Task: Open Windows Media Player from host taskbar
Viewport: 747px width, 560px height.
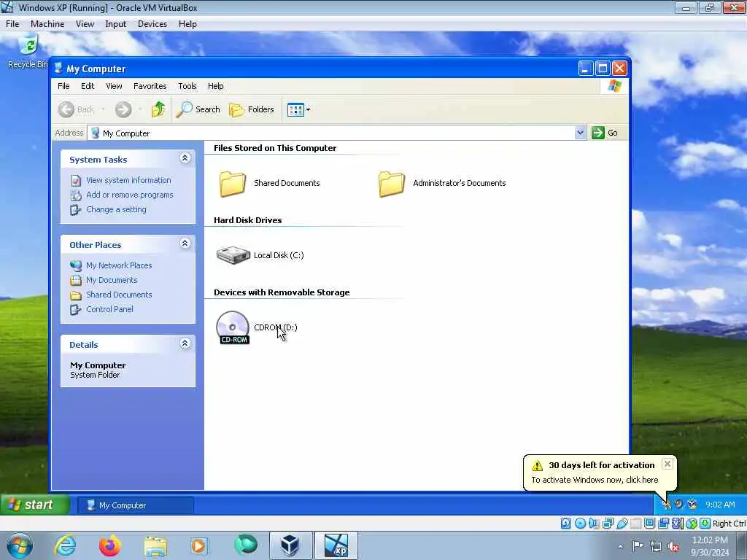Action: [x=199, y=545]
